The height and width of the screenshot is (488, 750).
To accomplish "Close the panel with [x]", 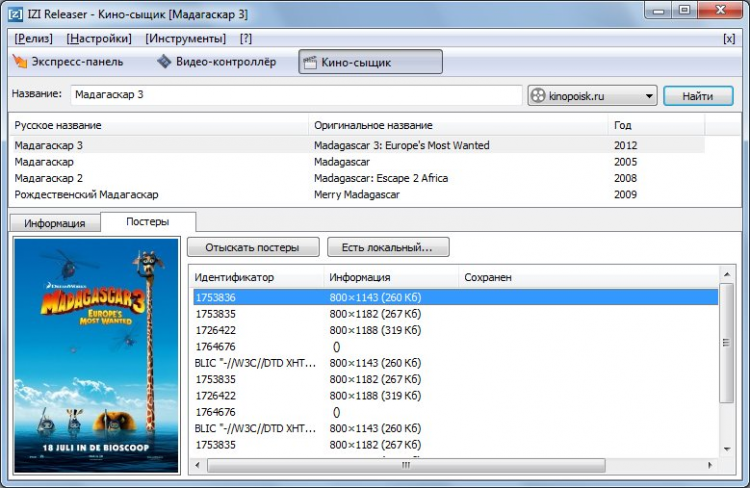I will click(728, 39).
